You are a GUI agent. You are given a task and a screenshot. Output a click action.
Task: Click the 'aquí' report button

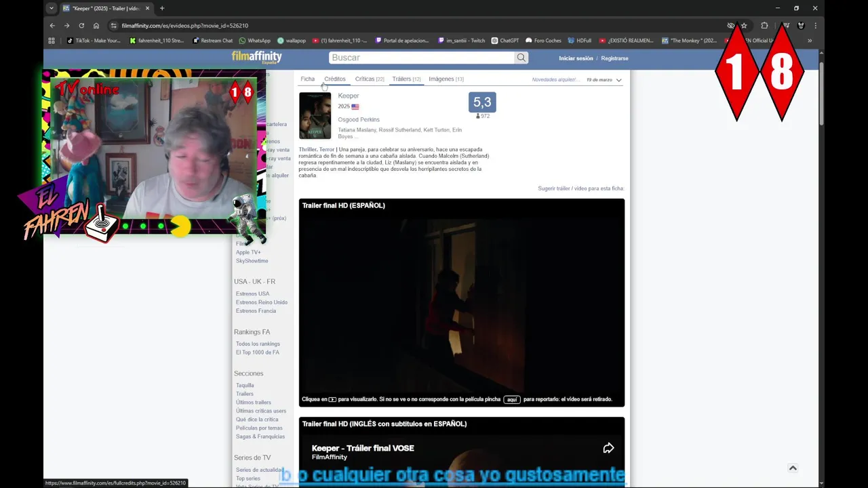coord(512,399)
